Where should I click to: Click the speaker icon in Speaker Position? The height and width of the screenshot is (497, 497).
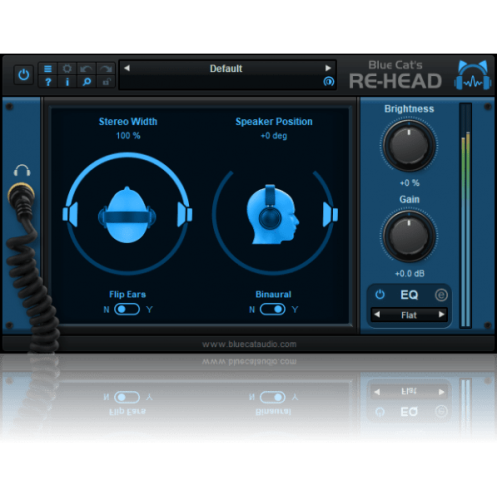click(x=330, y=214)
